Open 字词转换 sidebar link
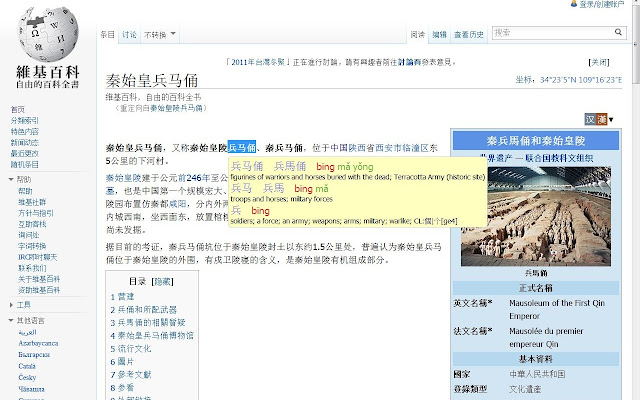640x400 pixels. pos(32,246)
